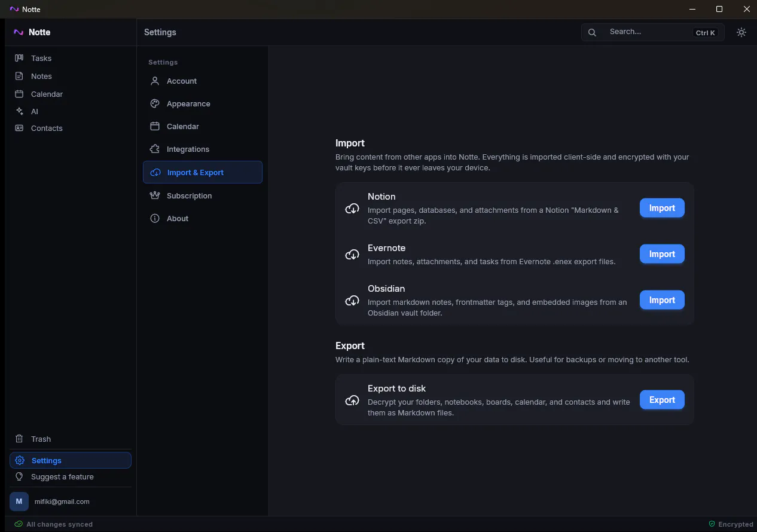Click the Export to disk button
This screenshot has height=532, width=757.
[662, 400]
